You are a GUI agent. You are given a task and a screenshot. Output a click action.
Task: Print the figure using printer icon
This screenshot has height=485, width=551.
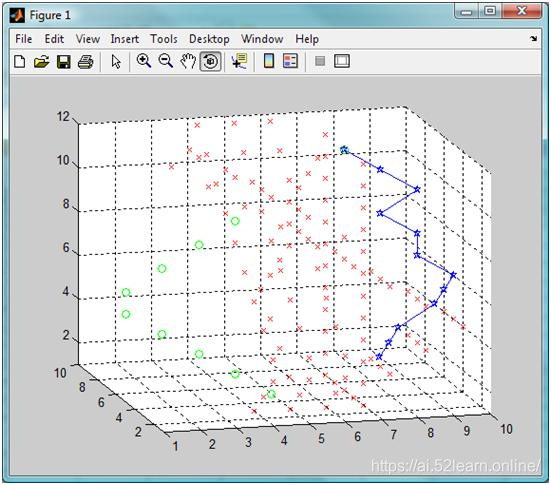click(x=85, y=62)
